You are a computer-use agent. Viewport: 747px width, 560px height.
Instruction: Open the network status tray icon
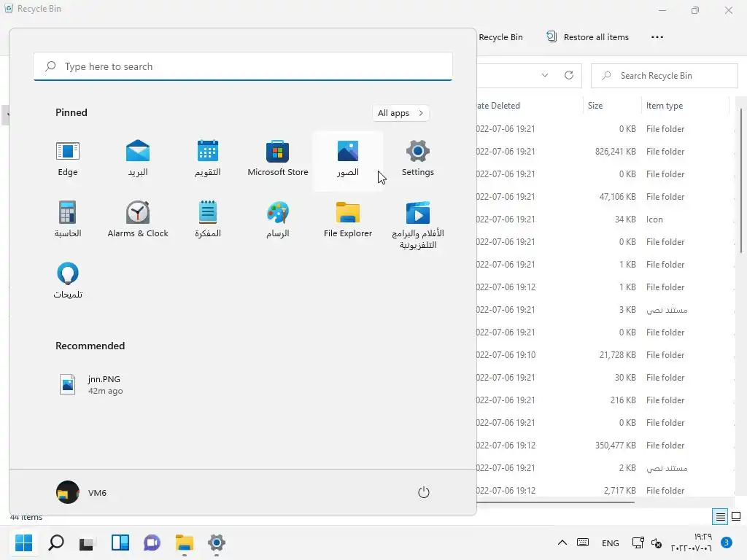[638, 542]
